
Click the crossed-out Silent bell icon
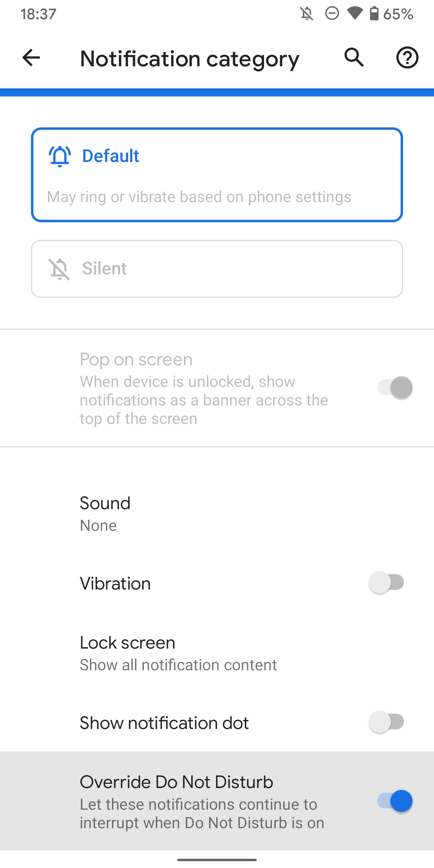tap(59, 268)
